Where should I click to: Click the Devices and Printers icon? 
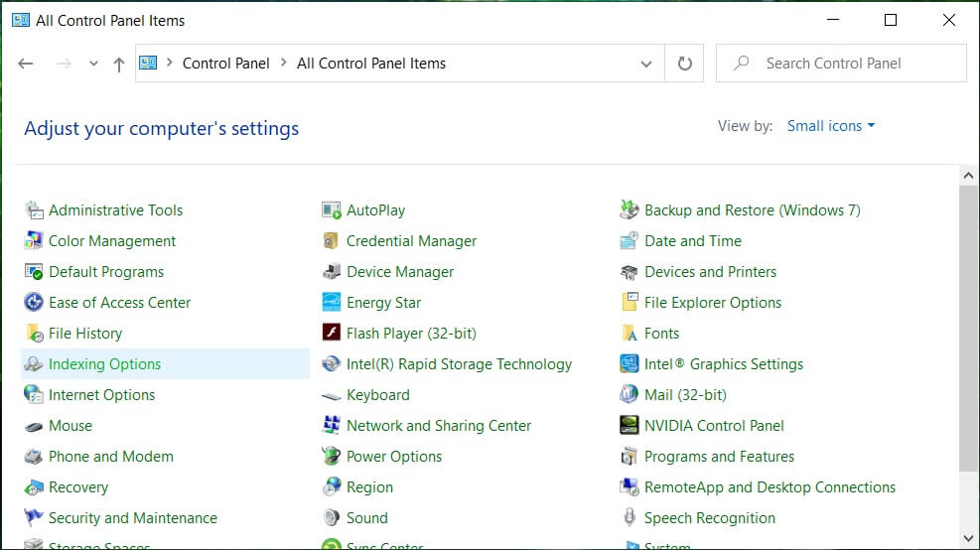point(629,272)
